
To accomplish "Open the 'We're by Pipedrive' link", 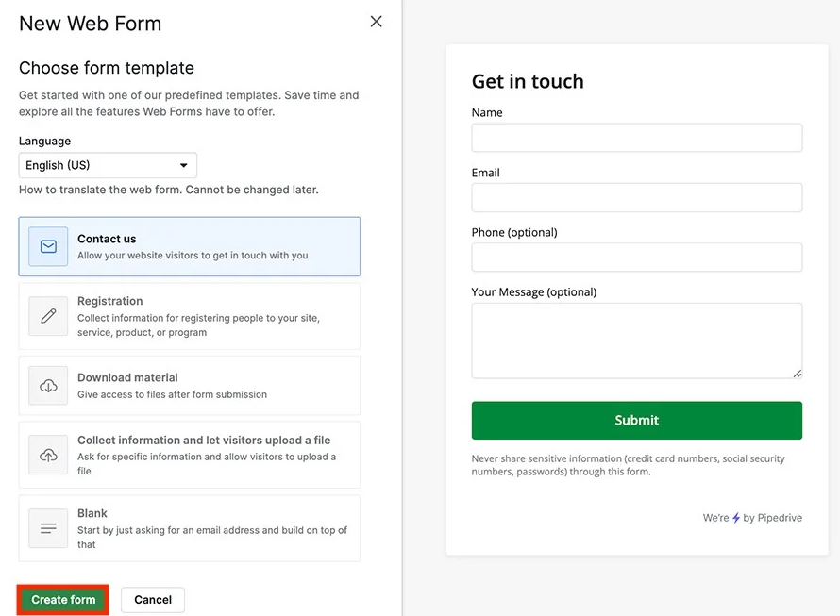I will coord(752,517).
